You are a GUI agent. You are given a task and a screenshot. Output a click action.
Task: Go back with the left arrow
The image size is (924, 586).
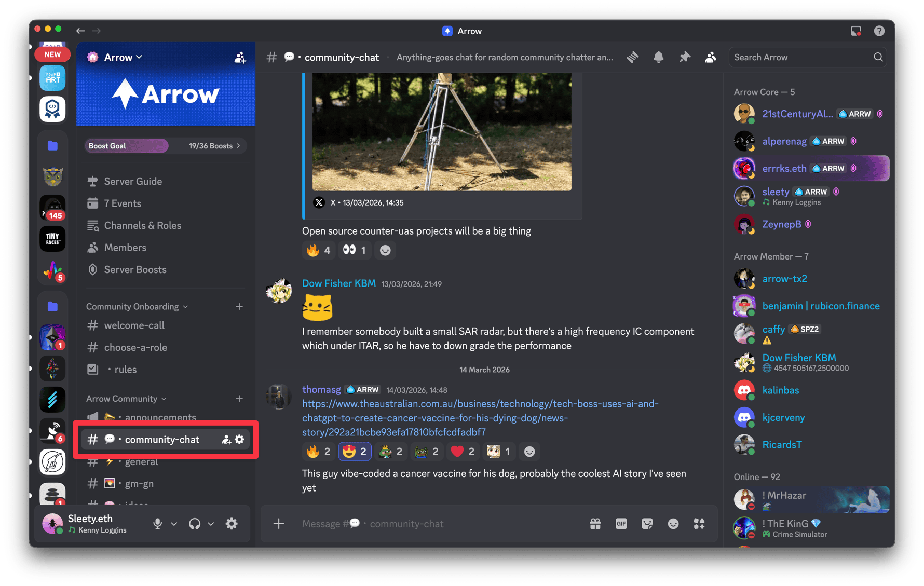[80, 31]
